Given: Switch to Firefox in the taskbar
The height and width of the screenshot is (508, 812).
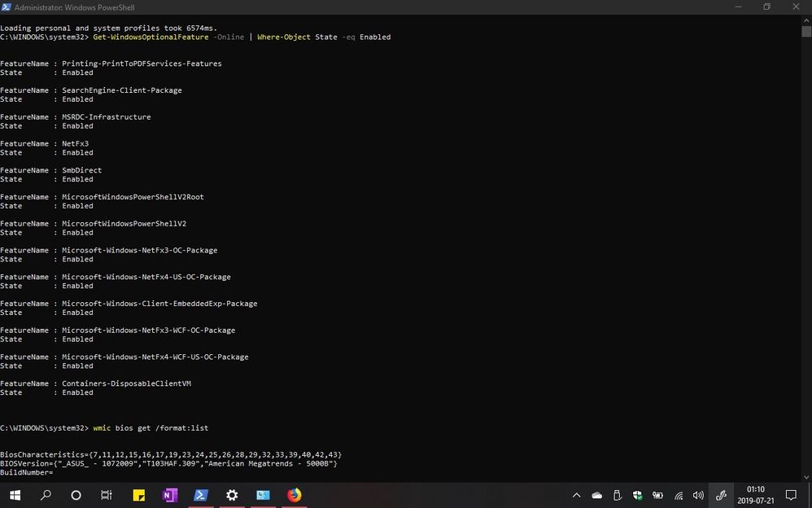Looking at the screenshot, I should 295,495.
